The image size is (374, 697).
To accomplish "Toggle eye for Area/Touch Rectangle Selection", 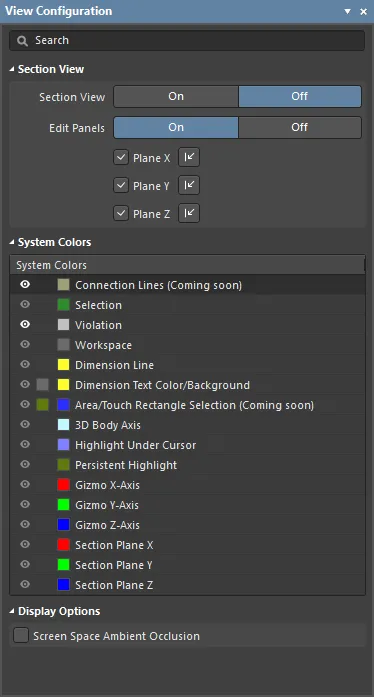I will [x=25, y=405].
